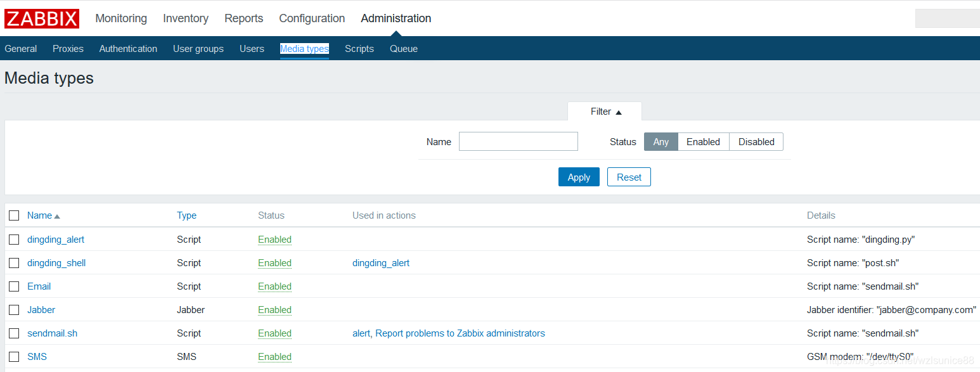980x372 pixels.
Task: Open 'Report problems to Zabbix administrators' action
Action: [460, 333]
